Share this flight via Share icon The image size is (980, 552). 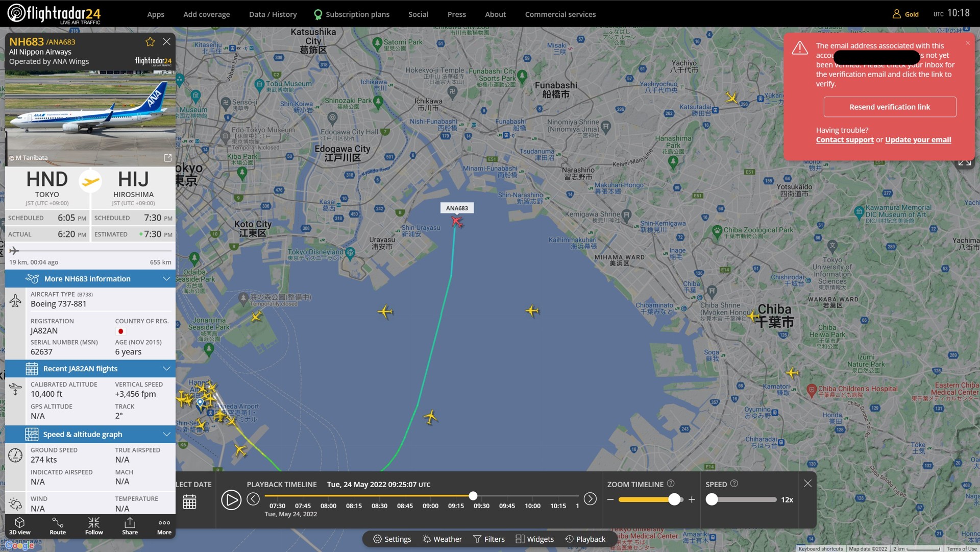[x=130, y=526]
